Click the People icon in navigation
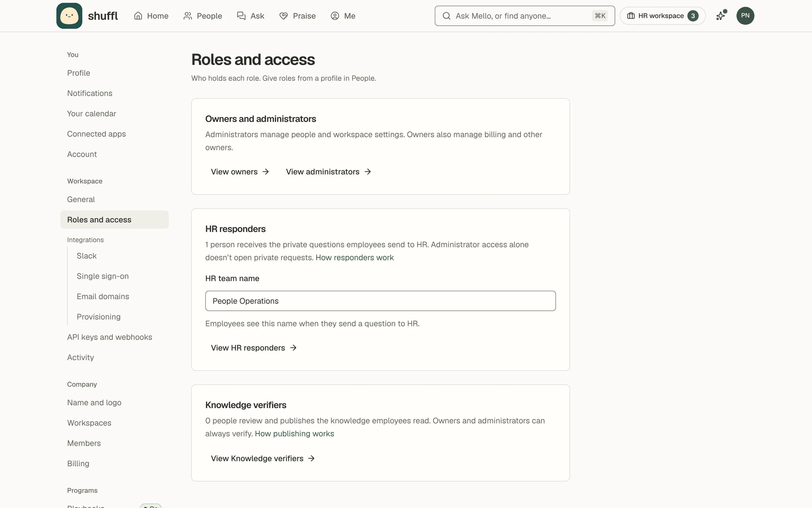The height and width of the screenshot is (508, 812). click(x=187, y=16)
